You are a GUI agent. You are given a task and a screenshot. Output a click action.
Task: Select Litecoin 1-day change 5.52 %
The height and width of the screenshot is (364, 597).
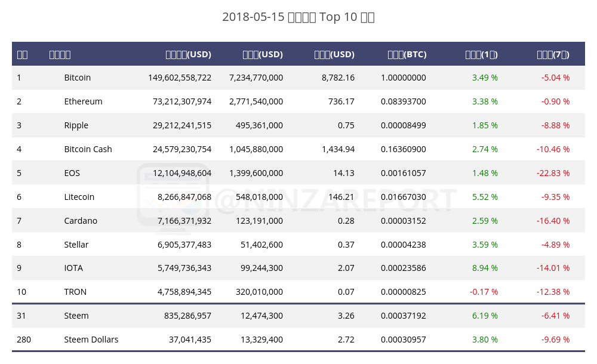485,198
